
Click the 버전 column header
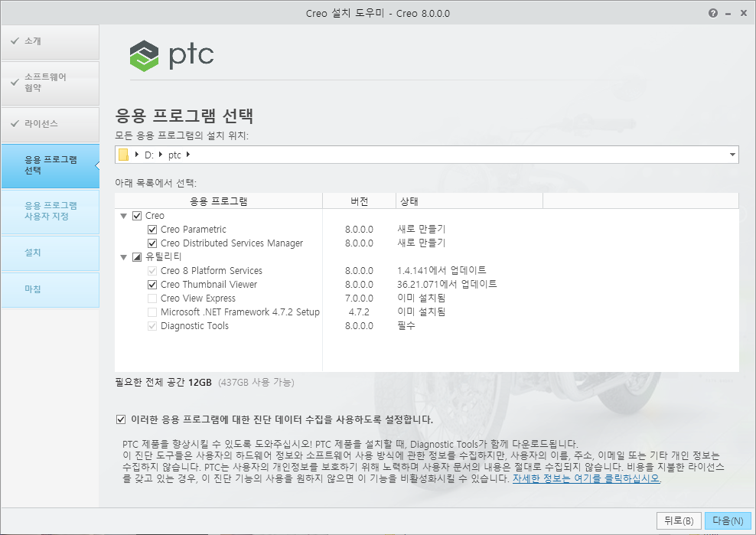click(359, 201)
